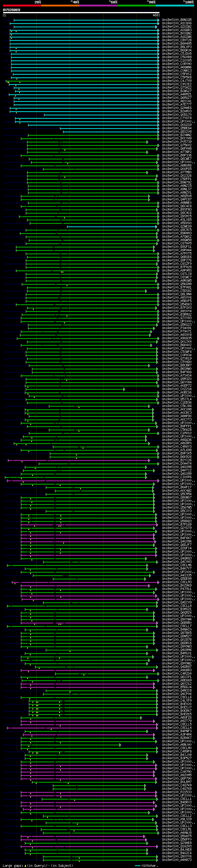Select label UniRef100_Q0D170
Image resolution: width=197 pixels, height=868 pixels.
point(177,115)
